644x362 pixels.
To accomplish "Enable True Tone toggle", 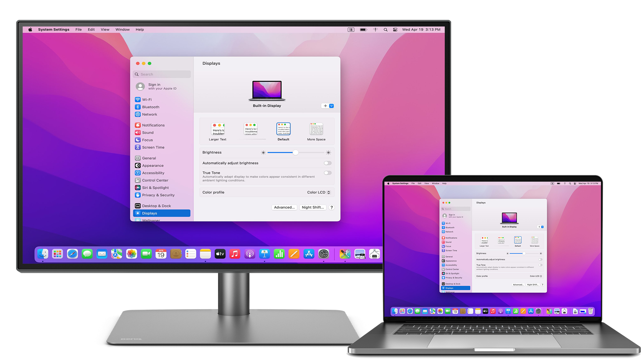I will [x=328, y=173].
